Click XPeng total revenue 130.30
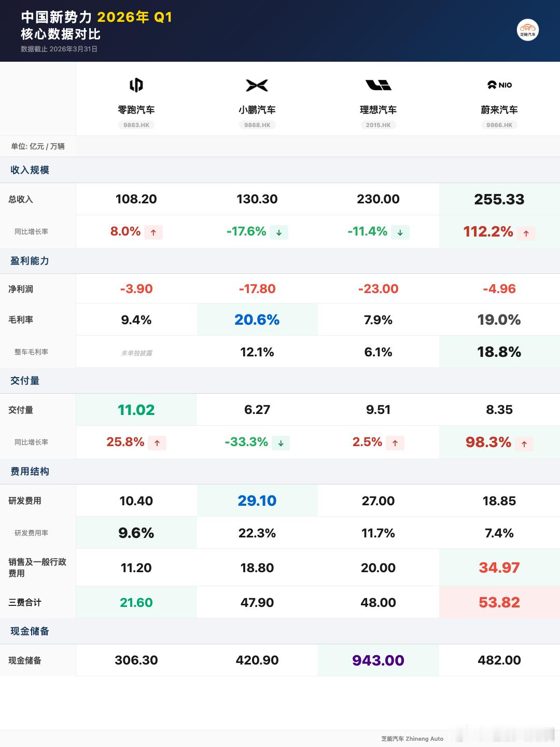Screen dimensions: 560x747 pyautogui.click(x=257, y=199)
